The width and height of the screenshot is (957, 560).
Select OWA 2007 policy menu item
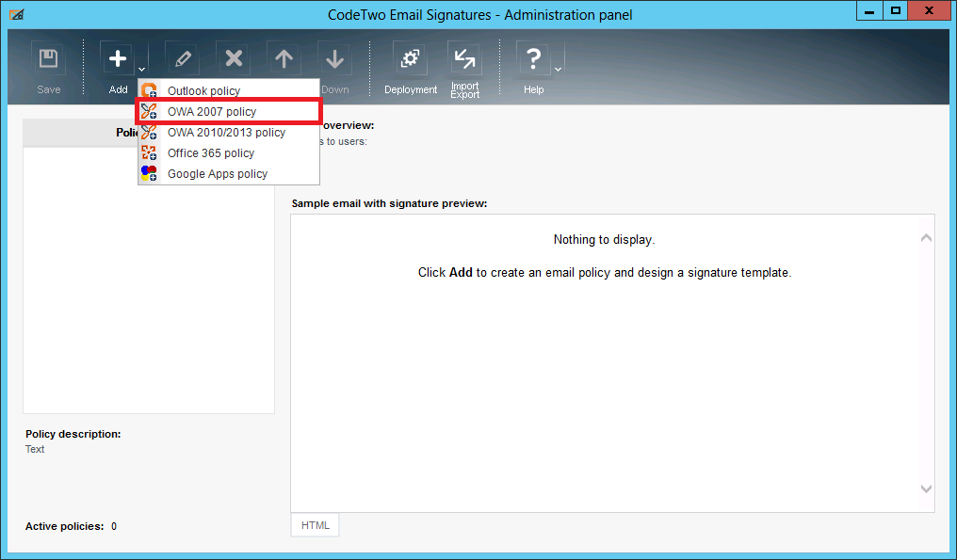click(x=229, y=112)
